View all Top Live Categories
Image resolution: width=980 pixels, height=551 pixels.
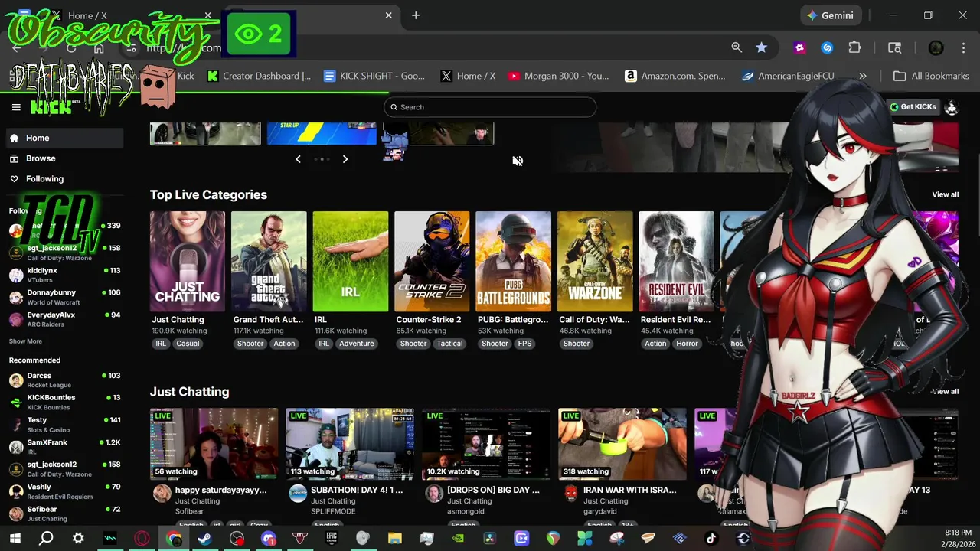[x=945, y=194]
